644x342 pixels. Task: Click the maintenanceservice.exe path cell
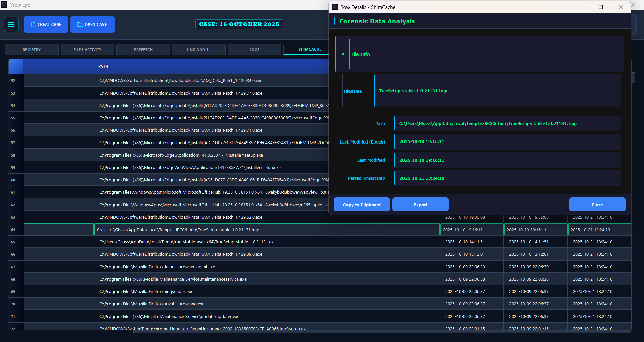tap(267, 279)
